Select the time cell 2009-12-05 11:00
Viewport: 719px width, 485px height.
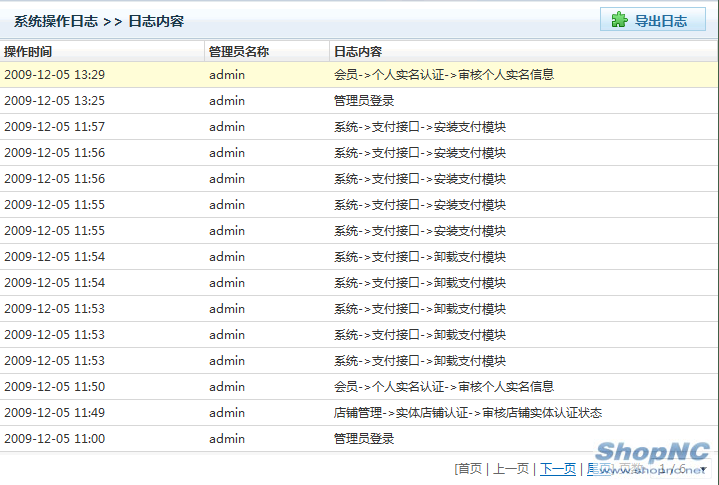coord(55,439)
